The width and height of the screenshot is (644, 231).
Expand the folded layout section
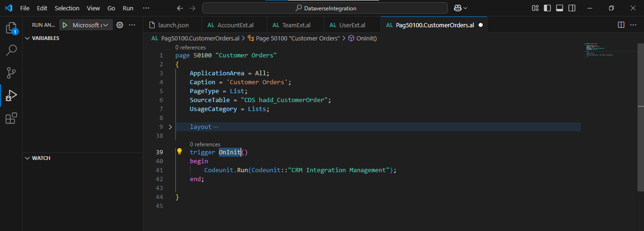[x=170, y=127]
